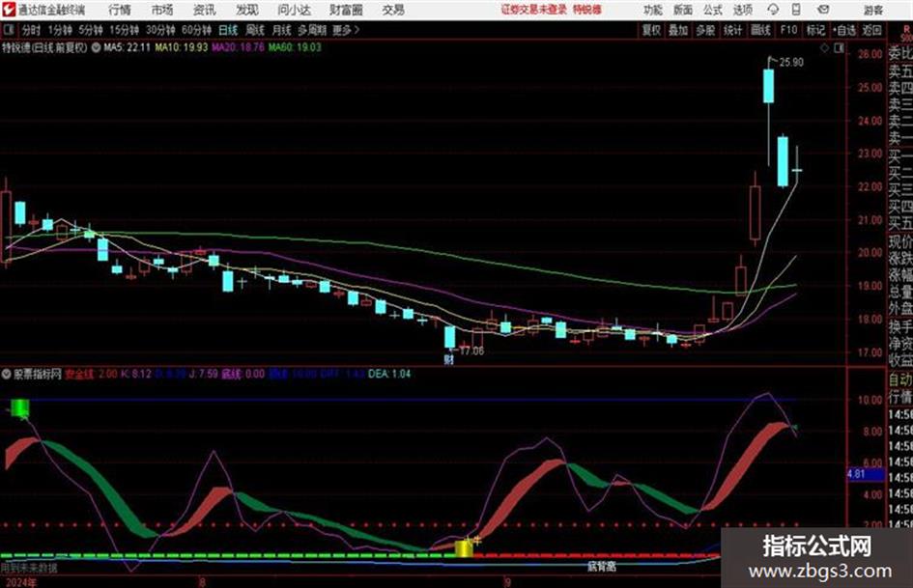
Task: Click the 财 marker below the candles
Action: [x=449, y=359]
